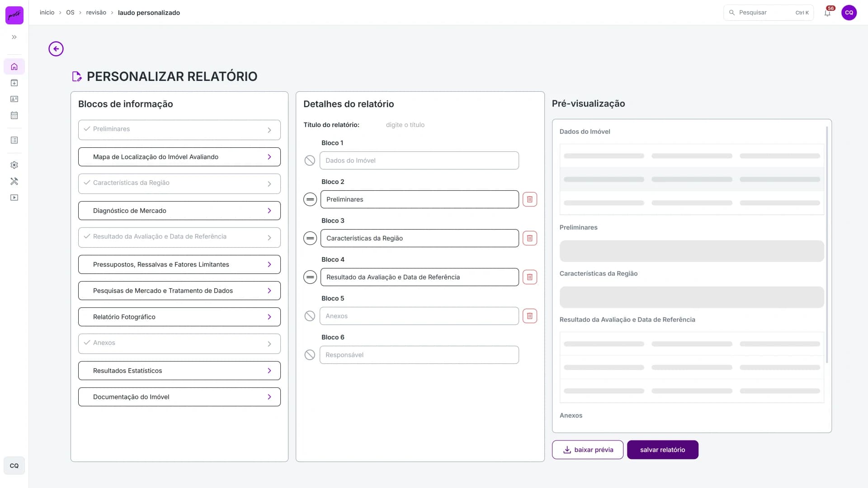
Task: Go to início breadcrumb
Action: pos(47,13)
